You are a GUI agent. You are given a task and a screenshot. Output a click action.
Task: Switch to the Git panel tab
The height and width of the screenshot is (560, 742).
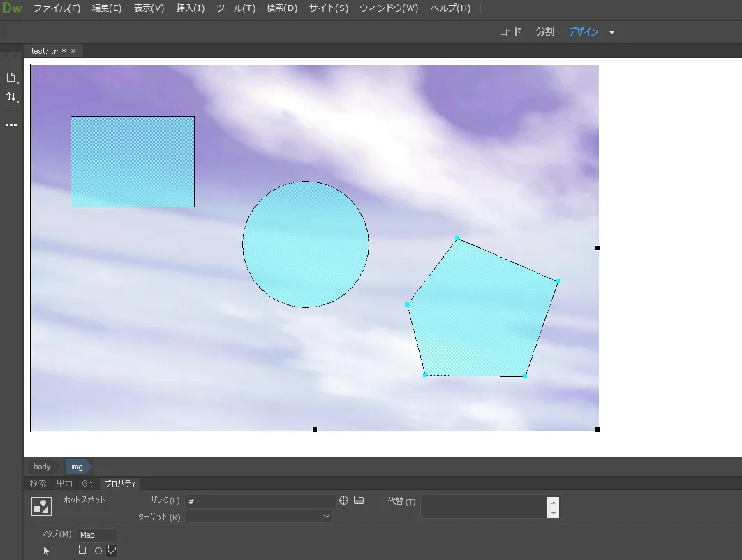(87, 484)
